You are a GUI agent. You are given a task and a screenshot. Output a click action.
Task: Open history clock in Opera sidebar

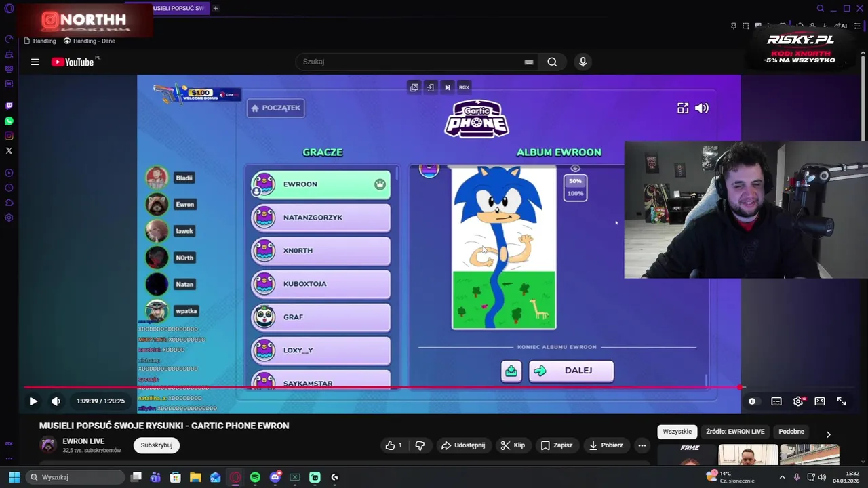point(9,188)
